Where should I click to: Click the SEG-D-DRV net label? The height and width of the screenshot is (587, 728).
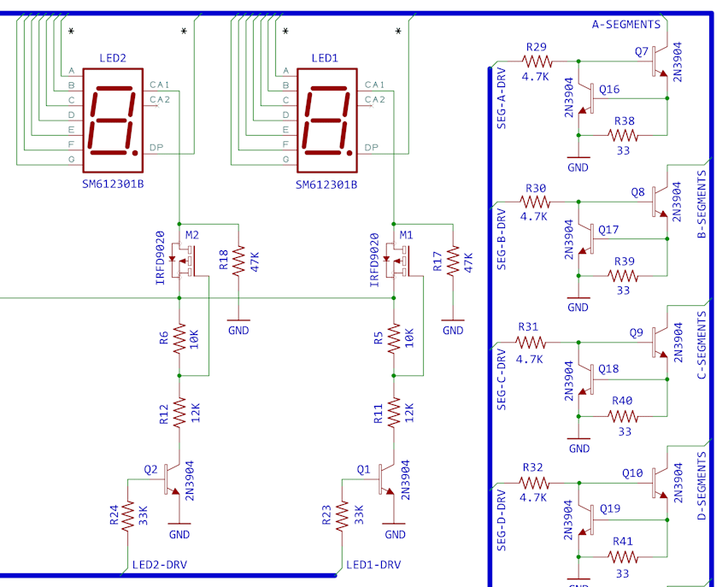pos(502,520)
